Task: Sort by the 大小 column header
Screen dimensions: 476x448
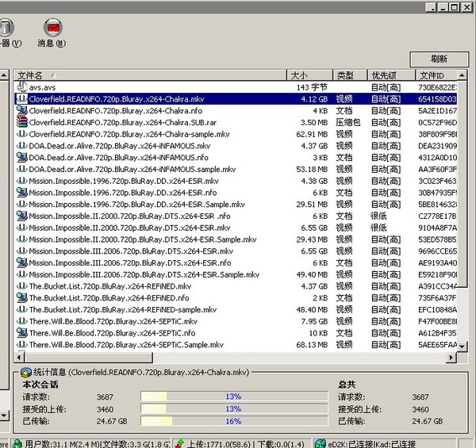Action: click(309, 75)
